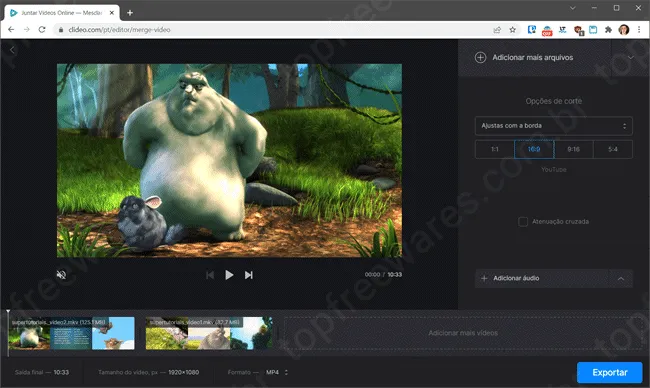Screen dimensions: 650x388
Task: Play the merged video preview
Action: coord(229,275)
